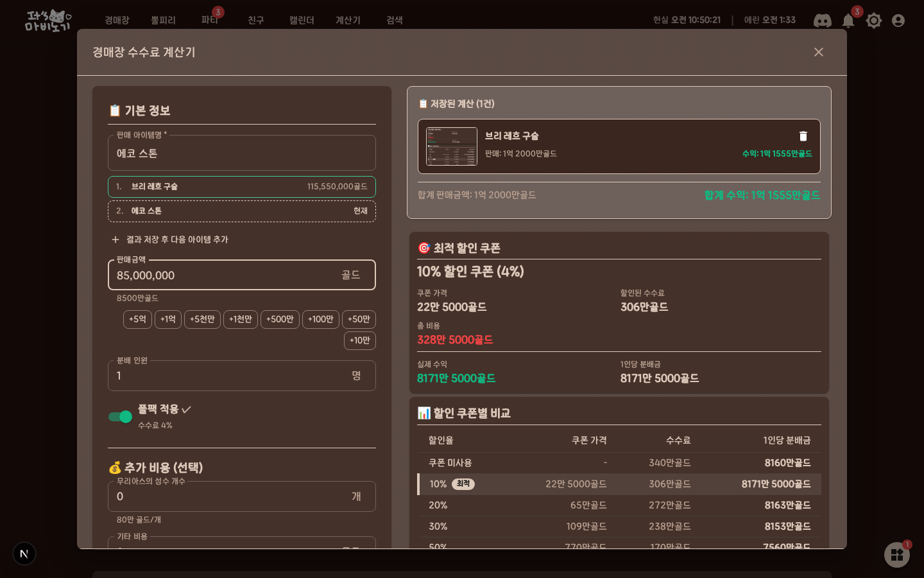Click the 에린 오전 1:33 game clock

click(x=769, y=21)
